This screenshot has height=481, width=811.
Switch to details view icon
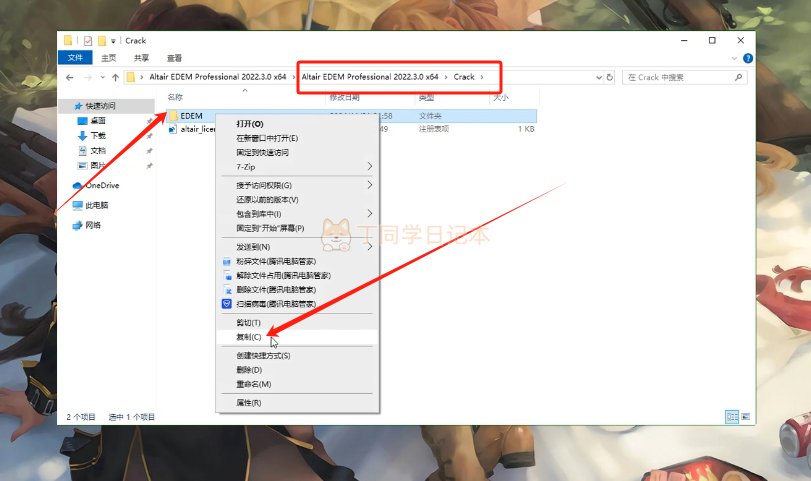732,416
